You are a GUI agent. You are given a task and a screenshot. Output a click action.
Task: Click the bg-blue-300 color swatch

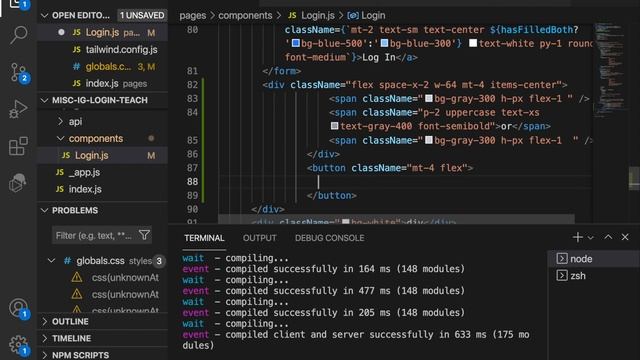pos(384,43)
